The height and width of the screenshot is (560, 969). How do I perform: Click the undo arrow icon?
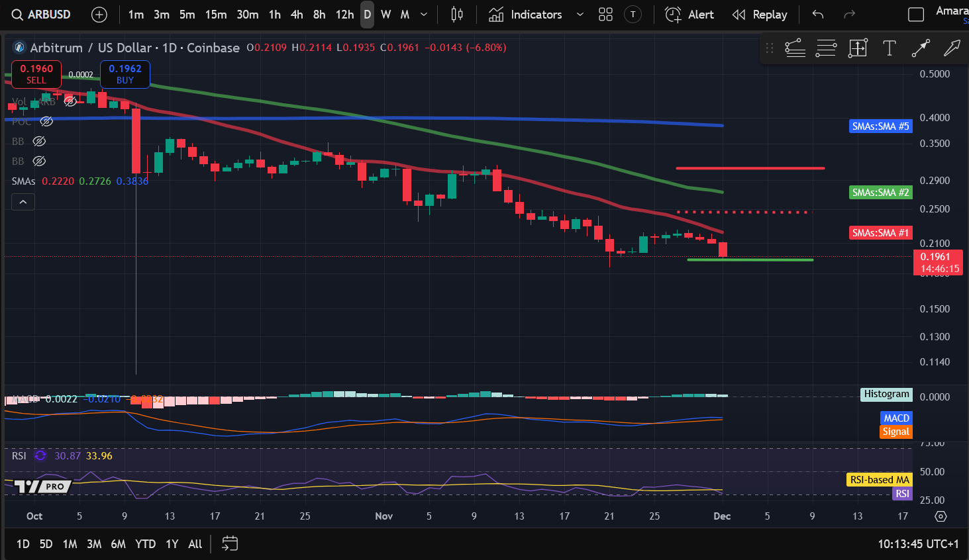point(817,14)
